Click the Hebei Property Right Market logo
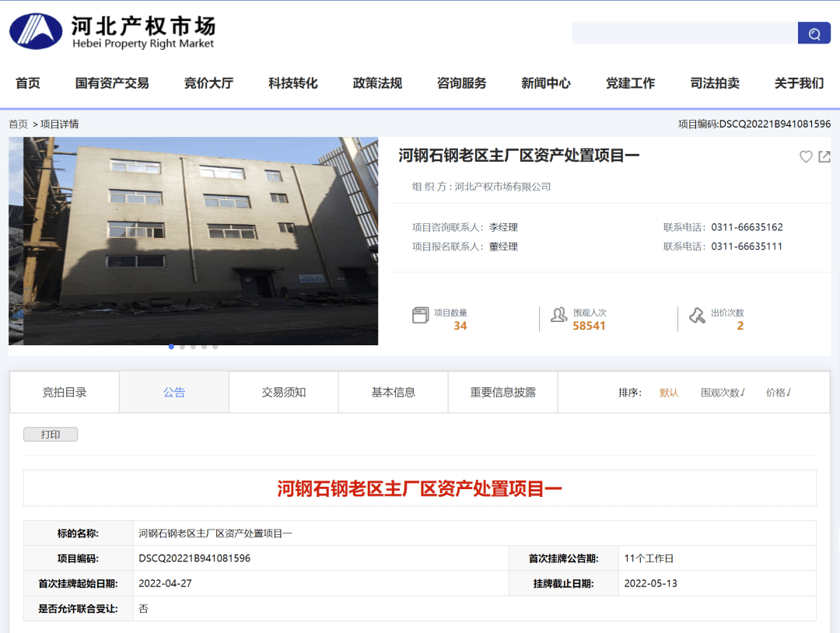Screen dimensions: 840x633 coord(113,32)
